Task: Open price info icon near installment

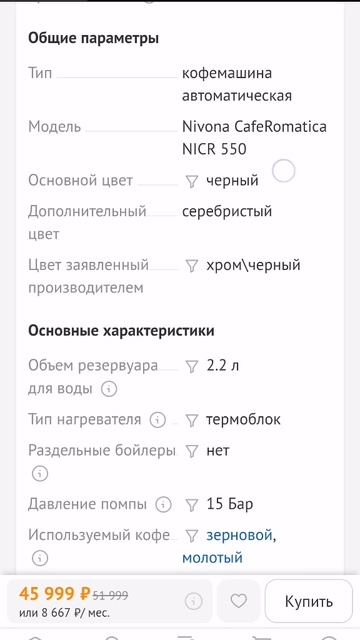Action: point(194,601)
